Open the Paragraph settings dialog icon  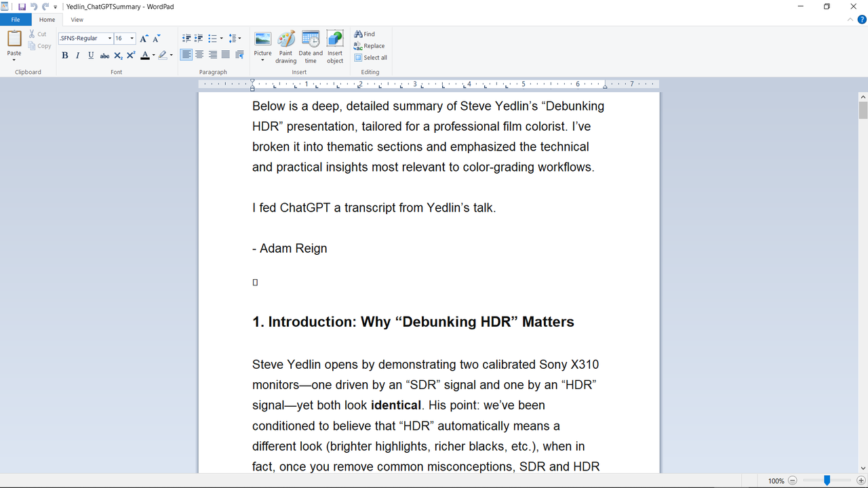point(239,55)
